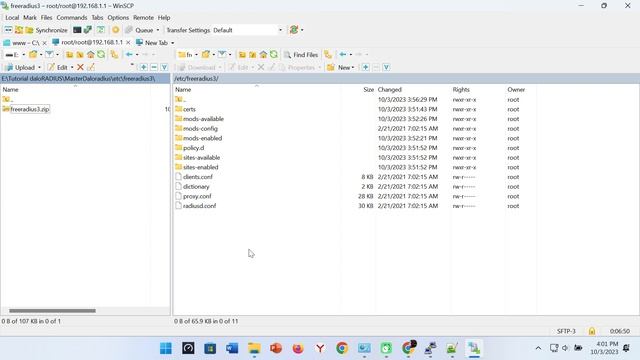Viewport: 640px width, 360px height.
Task: Click Find Files in remote toolbar
Action: (301, 55)
